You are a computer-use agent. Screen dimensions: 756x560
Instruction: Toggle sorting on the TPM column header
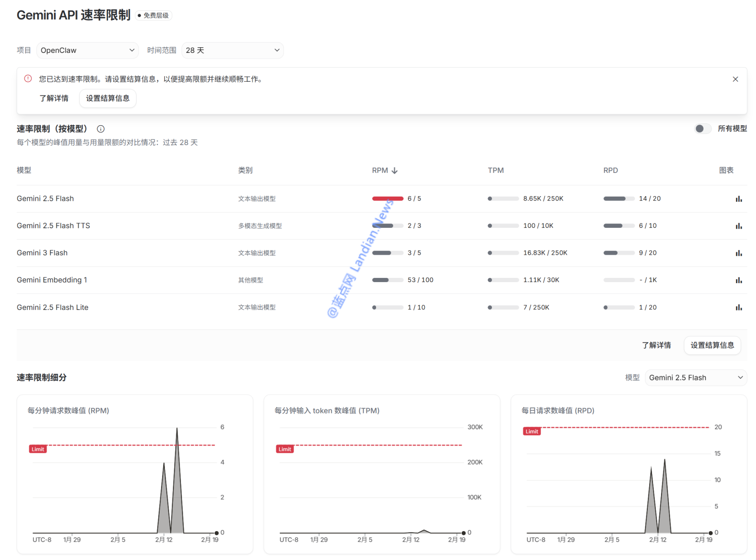(496, 170)
